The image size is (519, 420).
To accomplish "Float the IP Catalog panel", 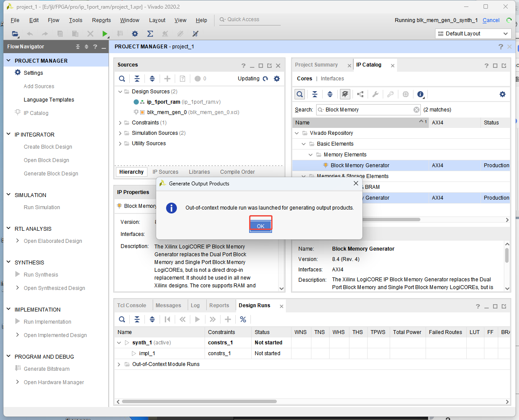I will [x=504, y=66].
